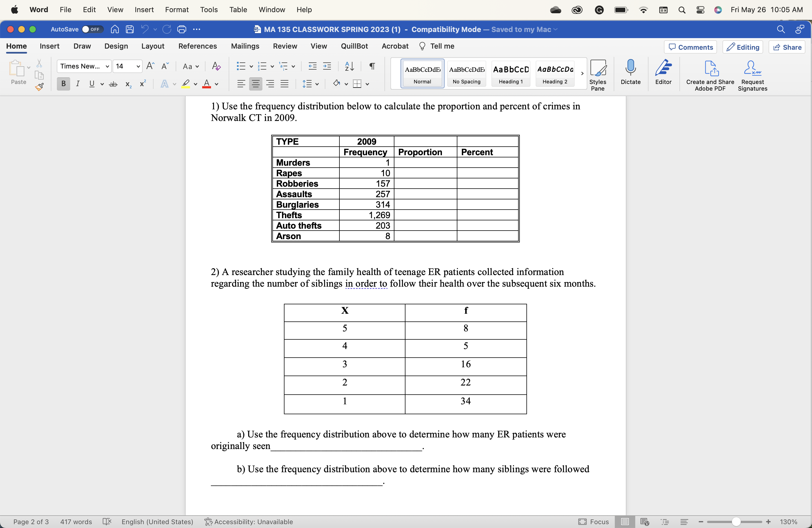
Task: Adjust the zoom slider in status bar
Action: coord(736,522)
